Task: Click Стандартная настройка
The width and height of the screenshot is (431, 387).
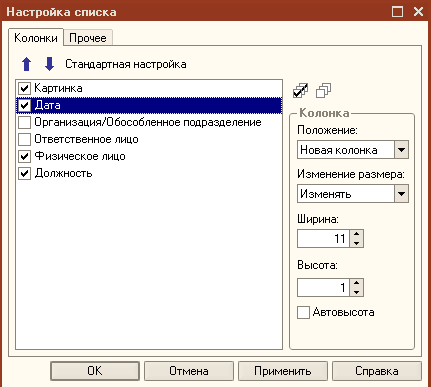Action: [126, 64]
